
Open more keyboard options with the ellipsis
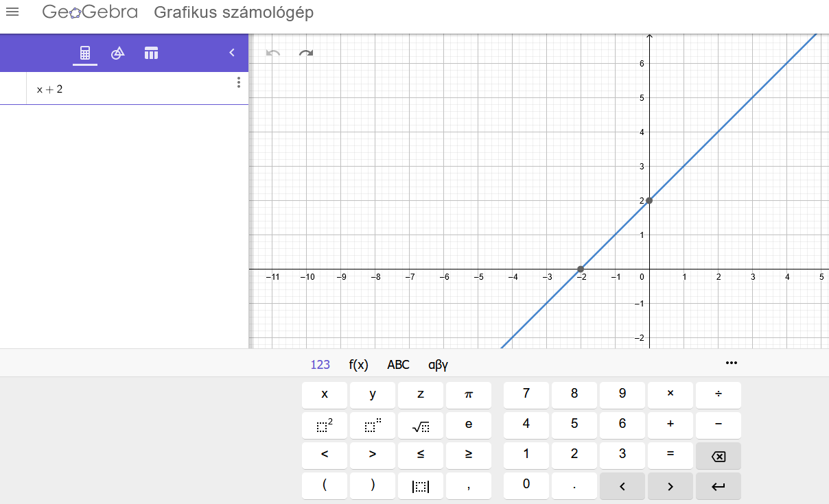[732, 363]
